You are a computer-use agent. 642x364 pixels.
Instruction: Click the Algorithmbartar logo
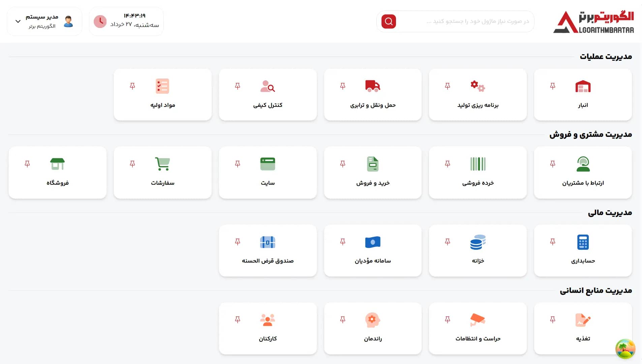pos(593,22)
